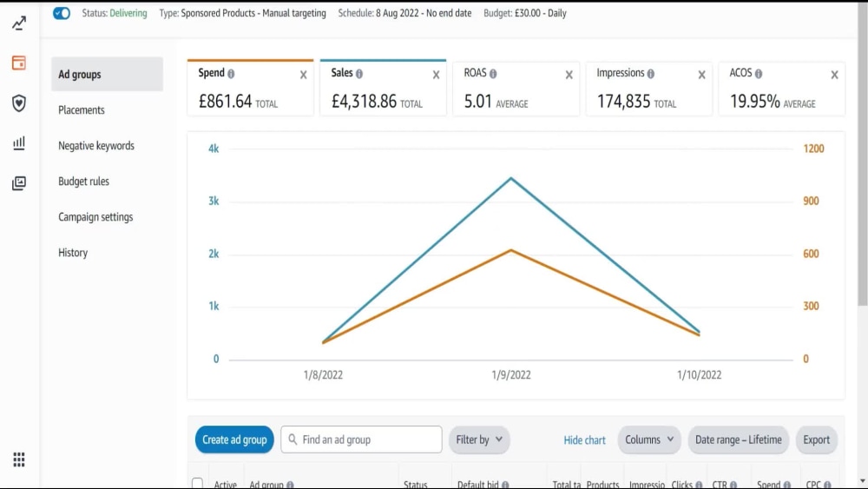Select the ROAS metric card
This screenshot has height=489, width=868.
[x=516, y=89]
